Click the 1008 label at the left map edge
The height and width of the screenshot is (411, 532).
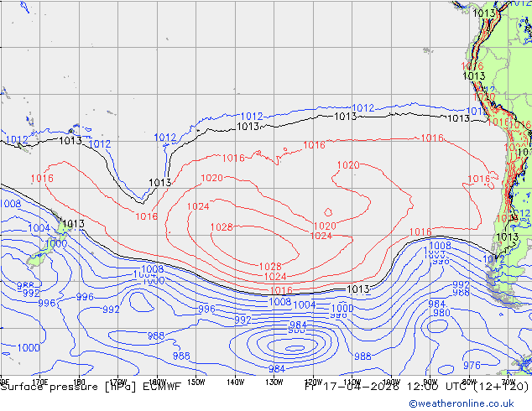(x=11, y=204)
